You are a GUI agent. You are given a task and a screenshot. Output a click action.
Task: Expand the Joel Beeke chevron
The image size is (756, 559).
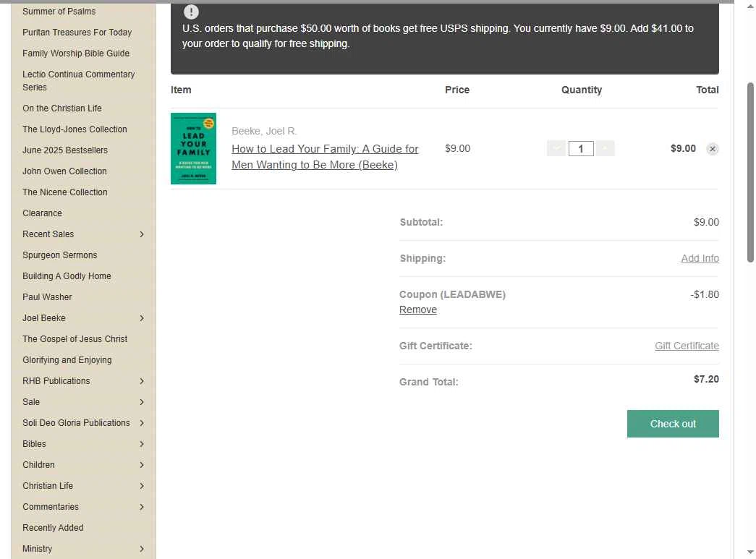[142, 318]
